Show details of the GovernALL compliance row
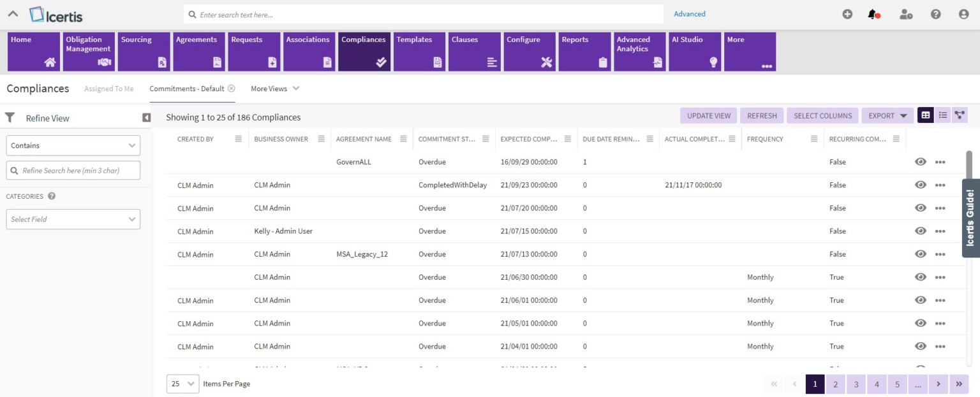The width and height of the screenshot is (980, 397). point(940,161)
